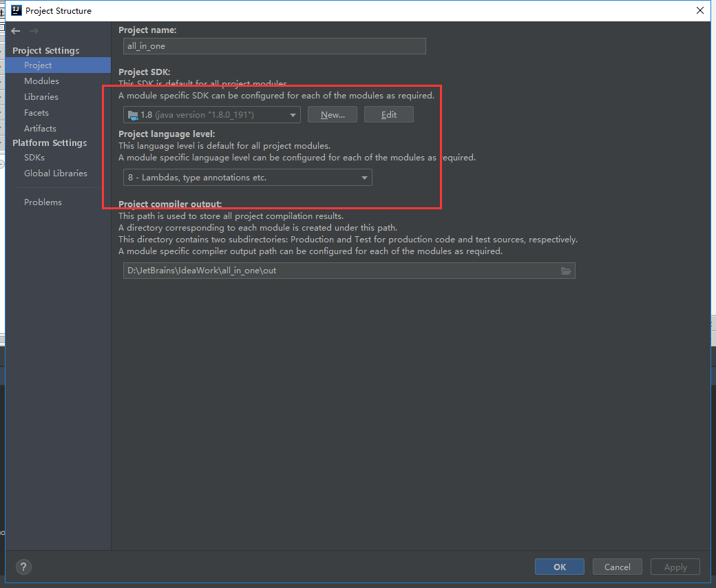Select the Project tab under Project Settings
The height and width of the screenshot is (588, 716).
(38, 65)
